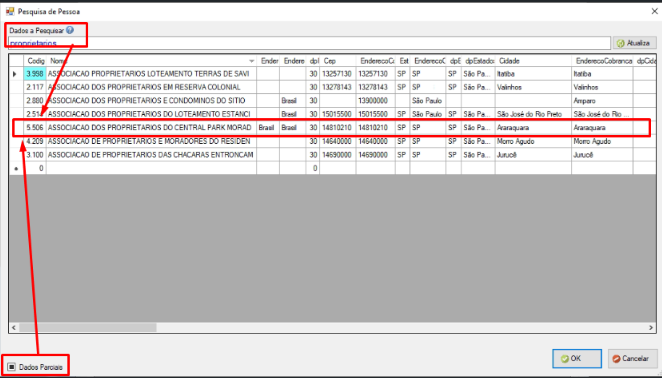Click the right arrow of horizontal scrollbar

pos(651,328)
